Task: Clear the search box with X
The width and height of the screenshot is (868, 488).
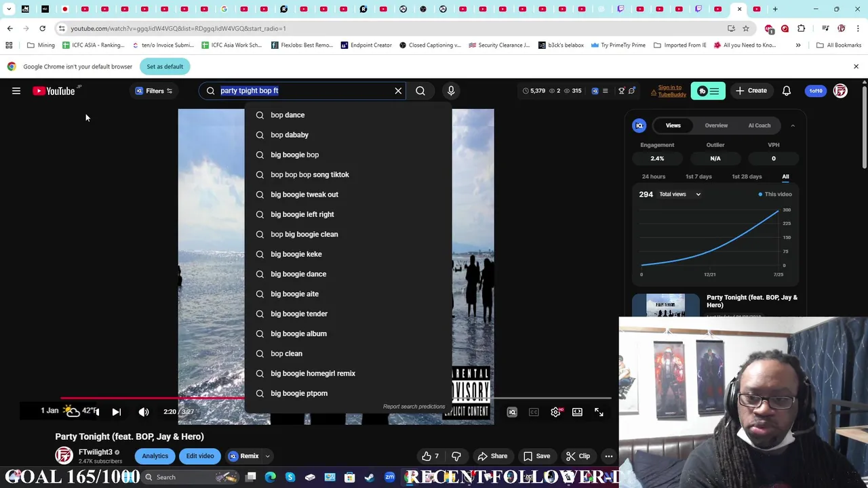Action: point(398,91)
